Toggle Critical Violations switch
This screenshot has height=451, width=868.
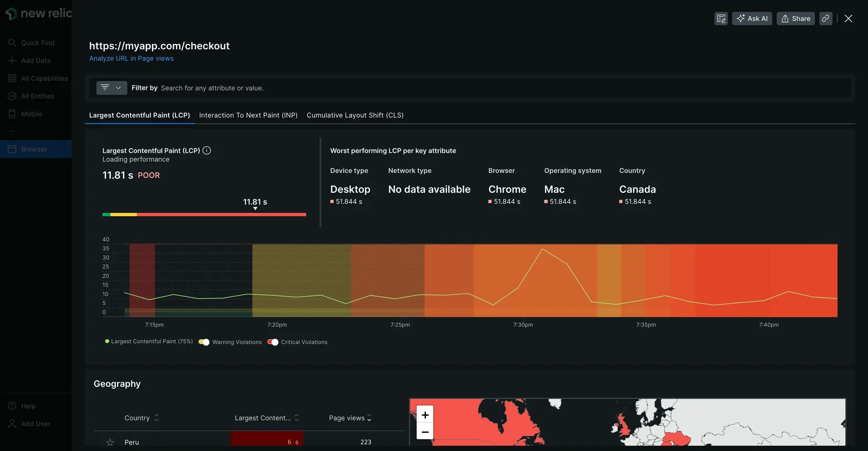tap(273, 342)
